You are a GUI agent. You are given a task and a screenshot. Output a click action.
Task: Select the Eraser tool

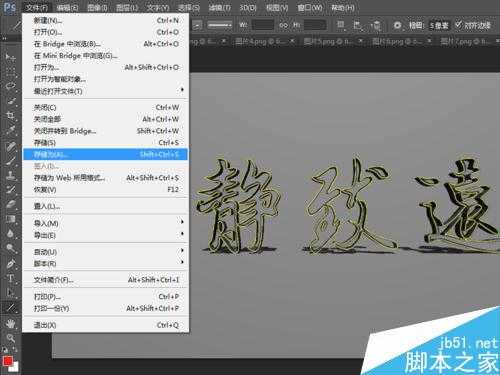[x=10, y=204]
